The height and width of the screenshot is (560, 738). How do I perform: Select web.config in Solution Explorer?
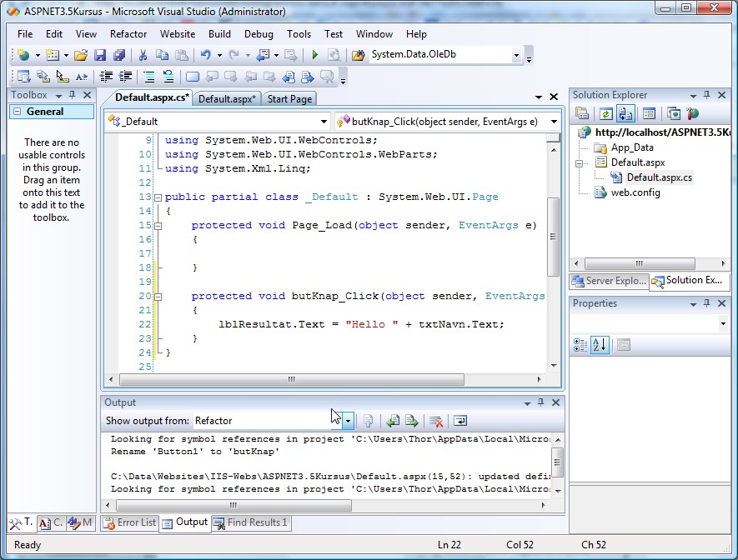point(635,192)
